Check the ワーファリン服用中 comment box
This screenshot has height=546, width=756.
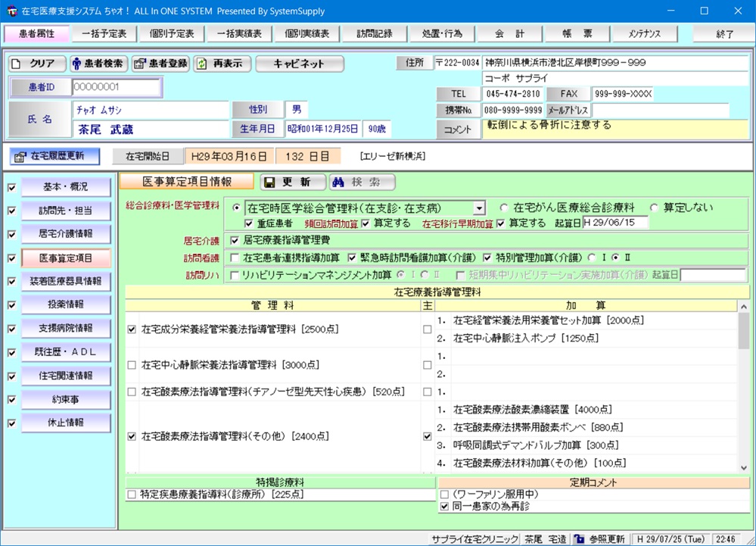click(x=444, y=495)
